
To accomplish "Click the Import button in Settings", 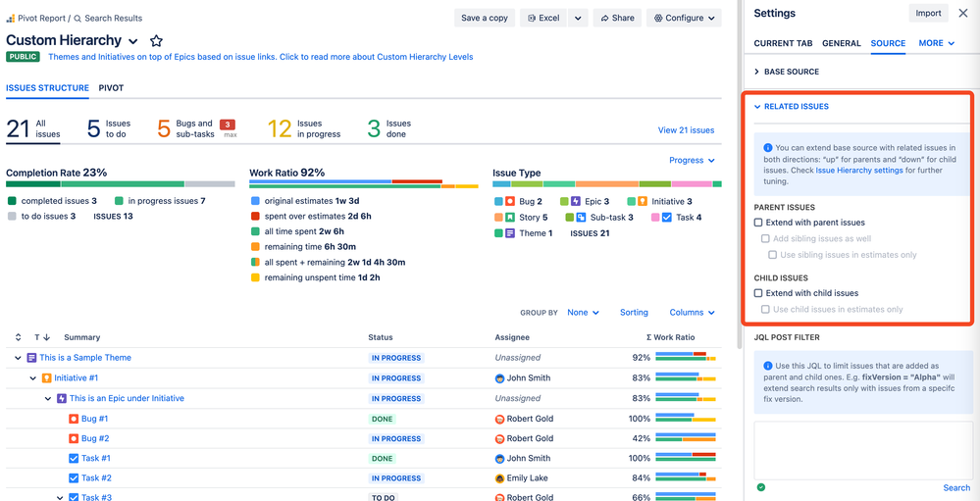I will [x=929, y=13].
